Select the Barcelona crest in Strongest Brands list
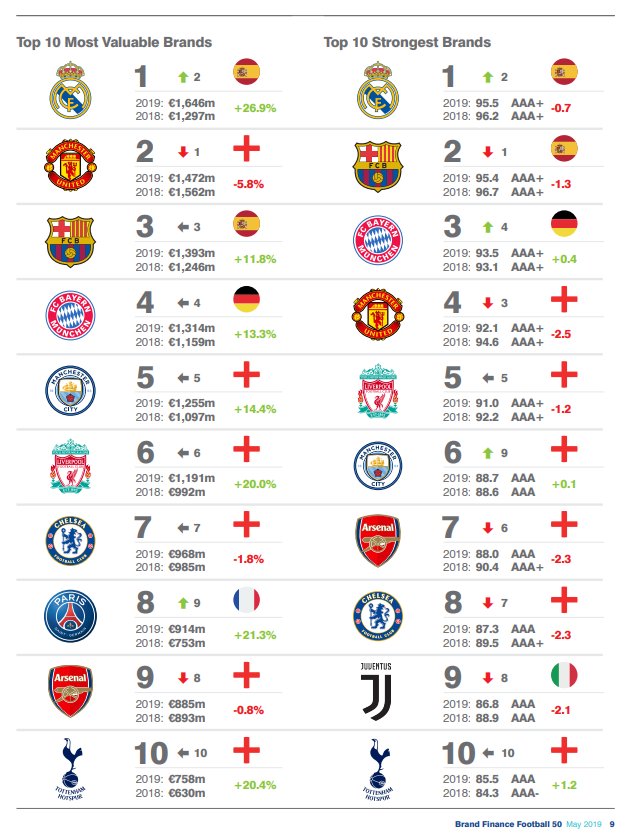630x836 pixels. tap(377, 164)
